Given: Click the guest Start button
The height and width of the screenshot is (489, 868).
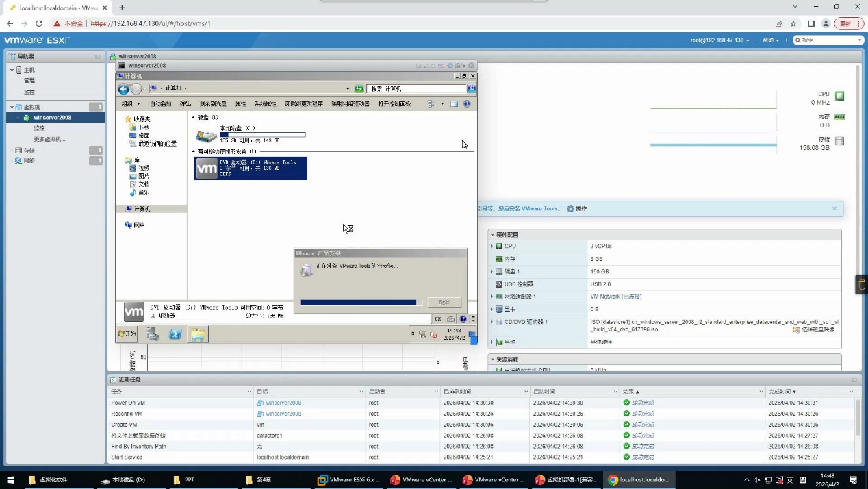Looking at the screenshot, I should 127,334.
